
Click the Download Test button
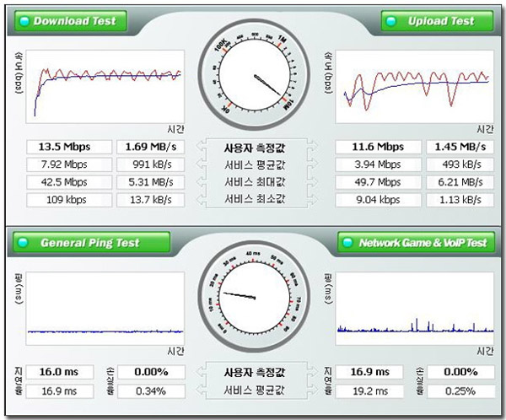click(71, 21)
